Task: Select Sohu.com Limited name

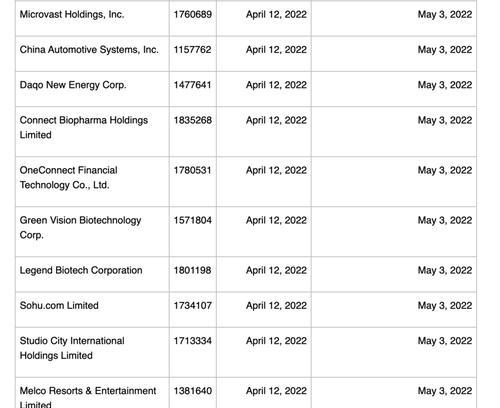Action: tap(59, 306)
